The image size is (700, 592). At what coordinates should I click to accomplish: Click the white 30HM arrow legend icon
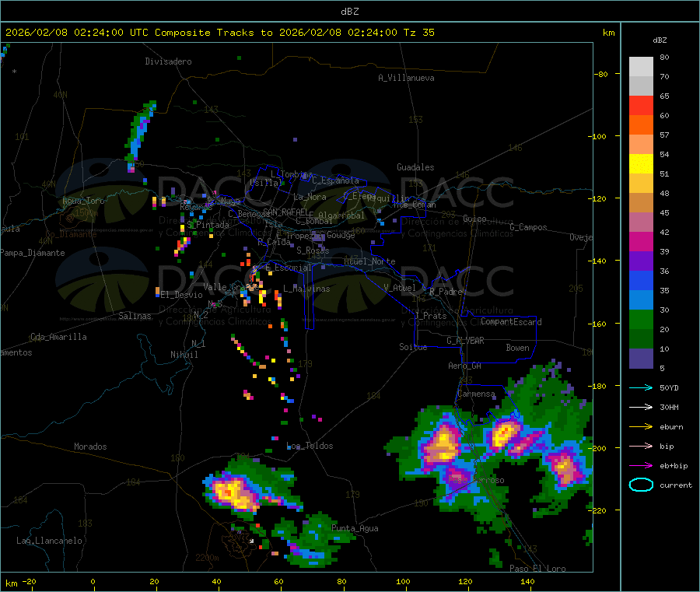[x=641, y=407]
